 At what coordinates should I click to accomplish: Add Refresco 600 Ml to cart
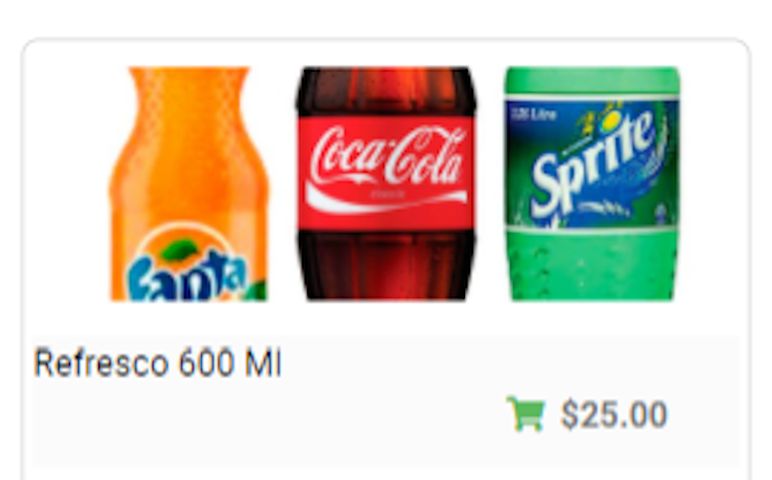[526, 414]
